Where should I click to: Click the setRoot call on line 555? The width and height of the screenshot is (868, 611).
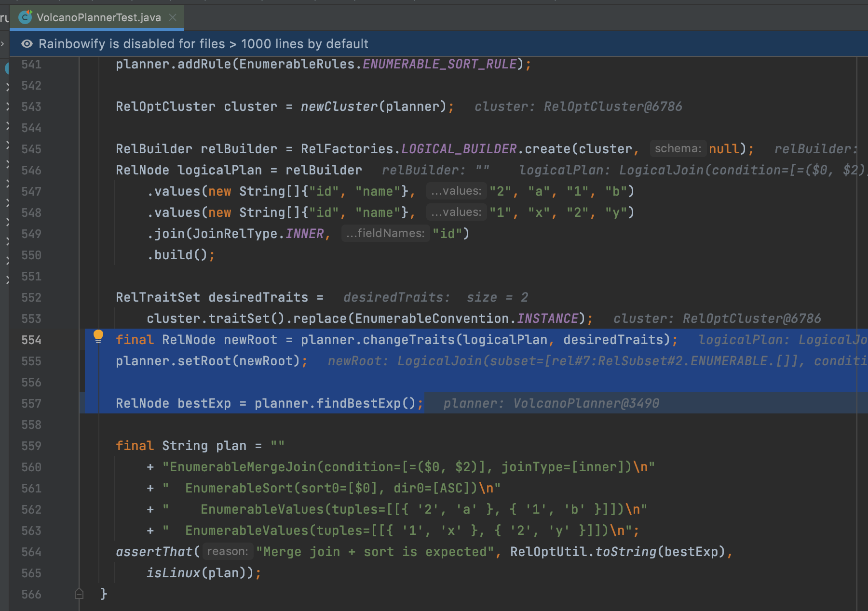(x=204, y=361)
